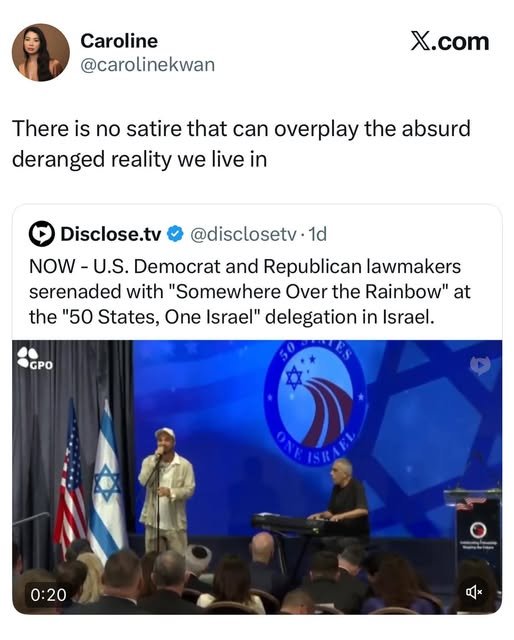Click the 1d timestamp

click(318, 234)
